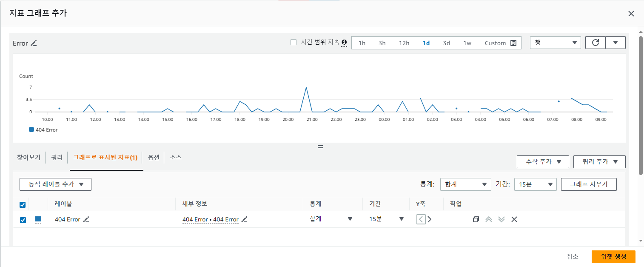Click 위젯 생성 button
The image size is (644, 267).
point(613,257)
